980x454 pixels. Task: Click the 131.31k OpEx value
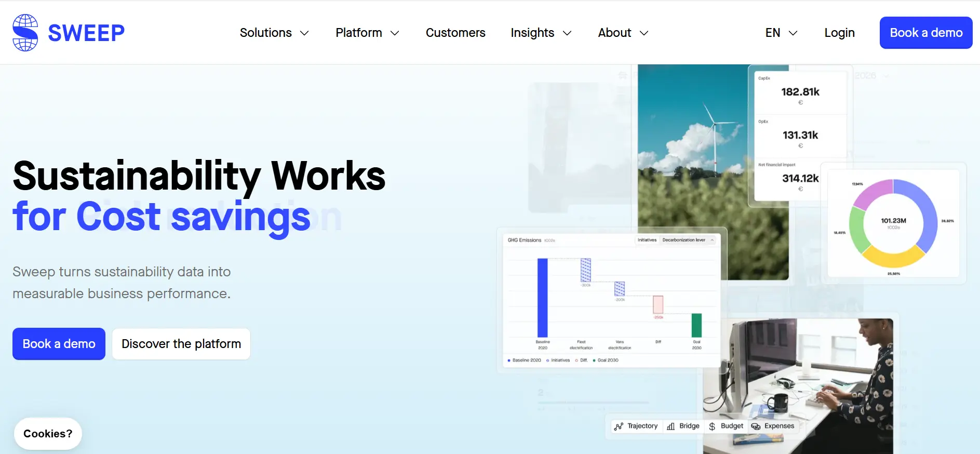tap(800, 135)
